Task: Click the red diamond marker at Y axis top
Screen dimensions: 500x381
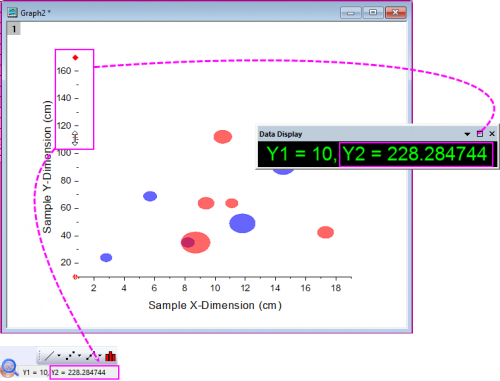Action: click(75, 58)
